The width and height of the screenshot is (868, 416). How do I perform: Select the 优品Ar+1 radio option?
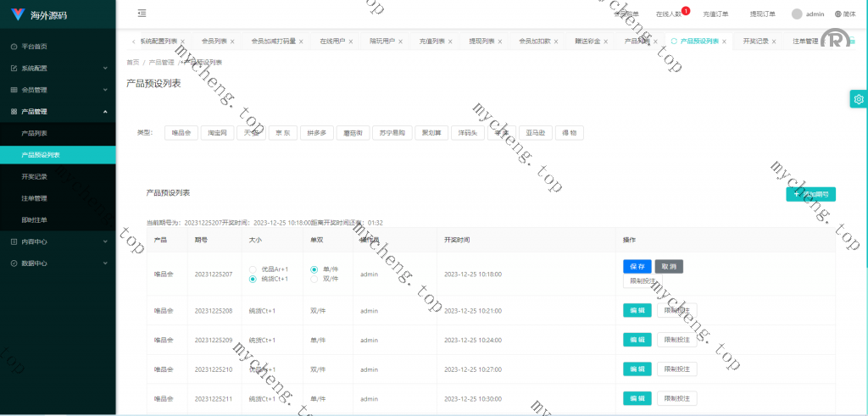253,269
